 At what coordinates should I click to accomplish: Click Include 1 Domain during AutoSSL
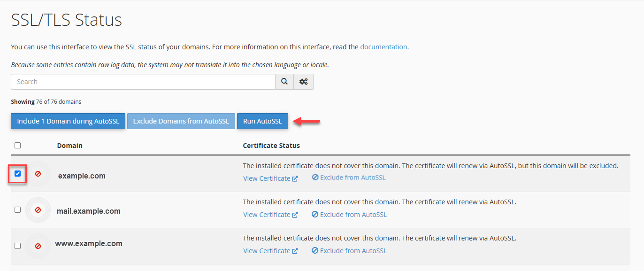68,121
